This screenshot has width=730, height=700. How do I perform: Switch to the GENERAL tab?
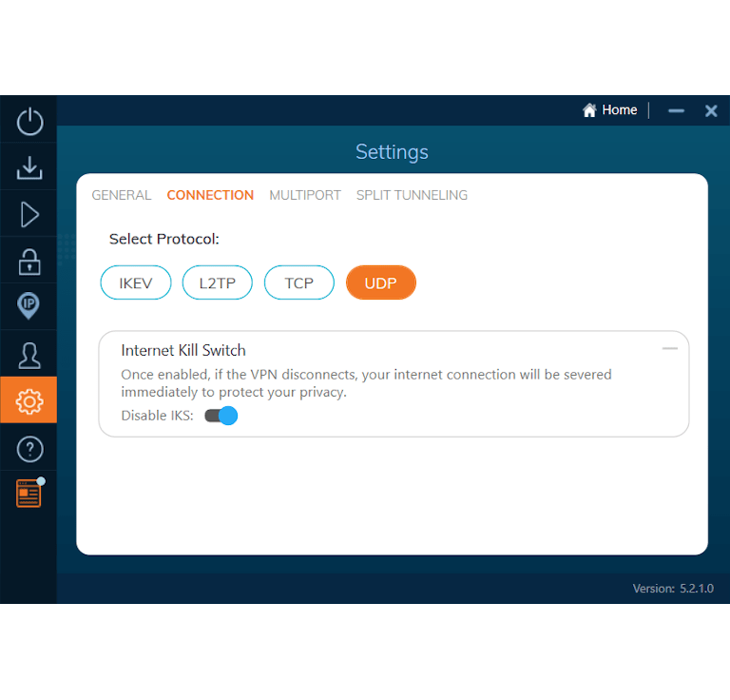[x=122, y=195]
